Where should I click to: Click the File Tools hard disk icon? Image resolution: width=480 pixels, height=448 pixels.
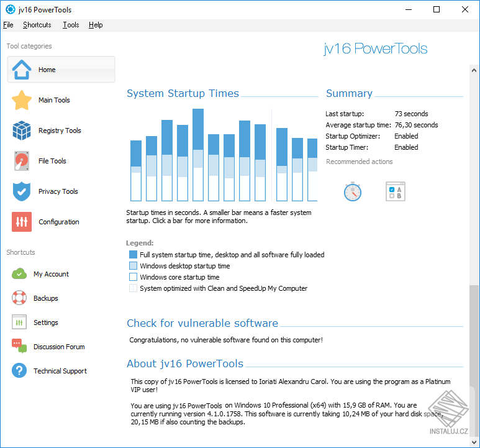pos(22,161)
